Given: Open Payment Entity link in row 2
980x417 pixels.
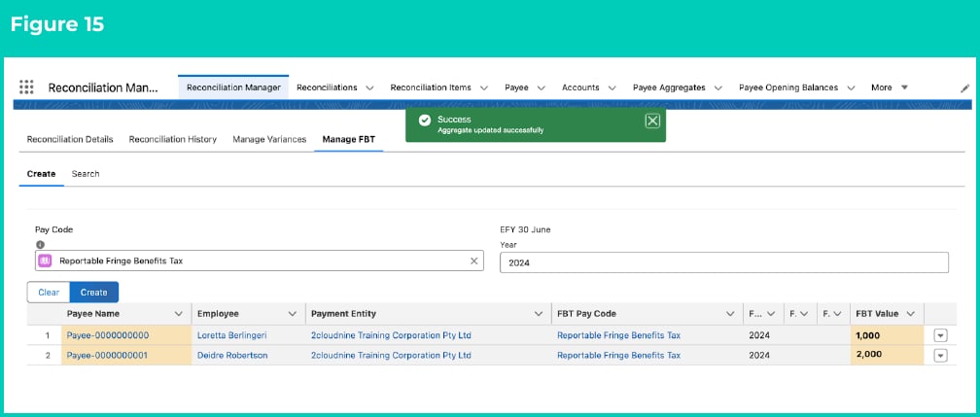Looking at the screenshot, I should tap(391, 356).
